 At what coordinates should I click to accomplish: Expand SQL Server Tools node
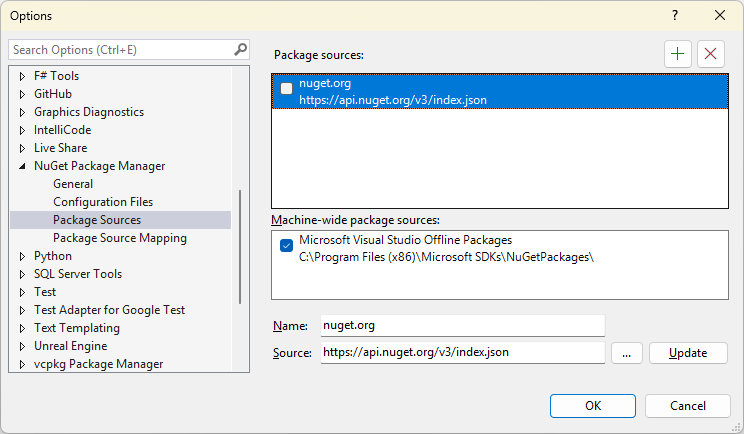[22, 274]
